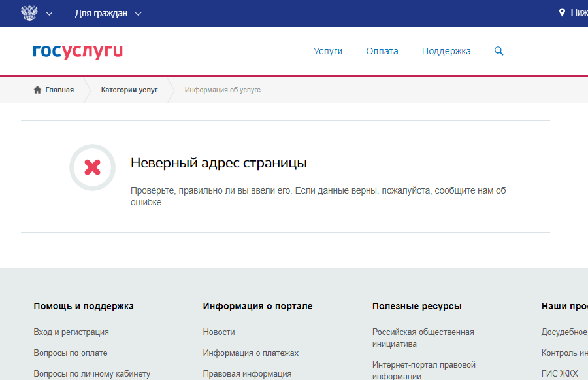Screen dimensions: 588x380
Task: Go to «Главная» breadcrumb
Action: [x=59, y=90]
